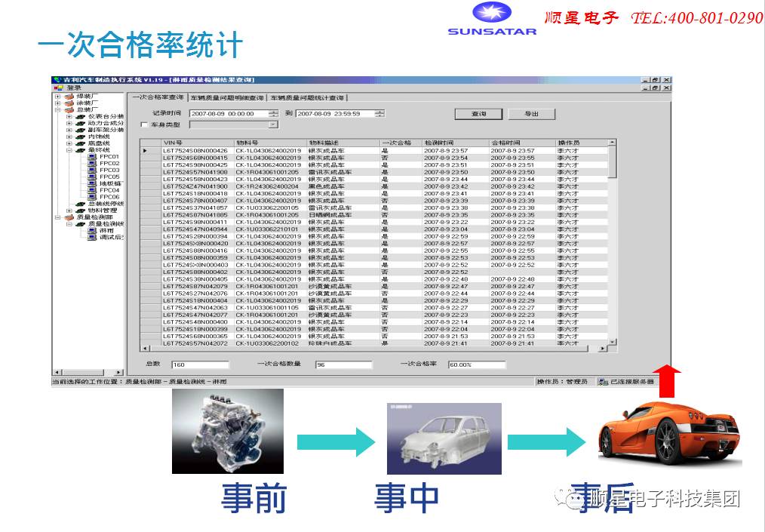Open the 车辆质量问题统计查询 tab

(x=307, y=98)
